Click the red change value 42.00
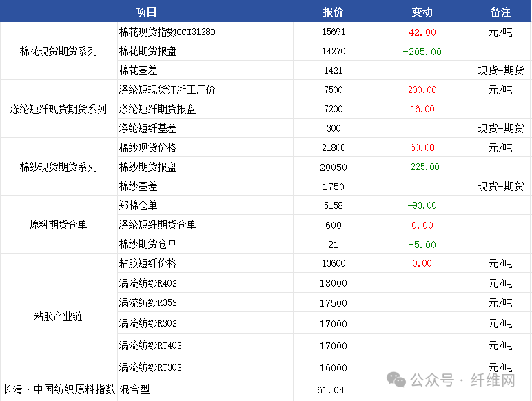Viewport: 532px width, 401px height. point(422,32)
